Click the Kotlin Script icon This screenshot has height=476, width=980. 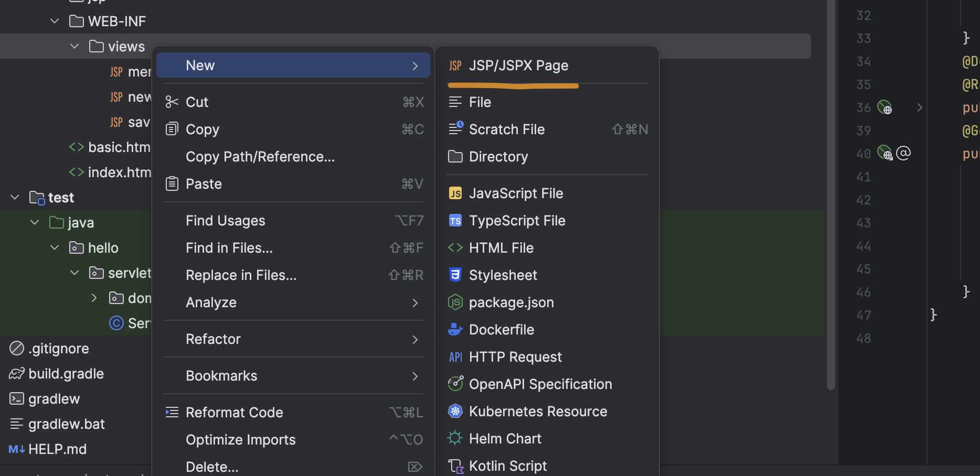pos(455,466)
